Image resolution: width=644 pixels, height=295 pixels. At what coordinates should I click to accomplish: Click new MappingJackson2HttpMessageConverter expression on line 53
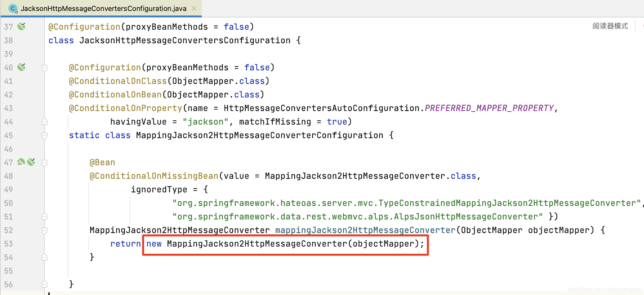(x=285, y=244)
